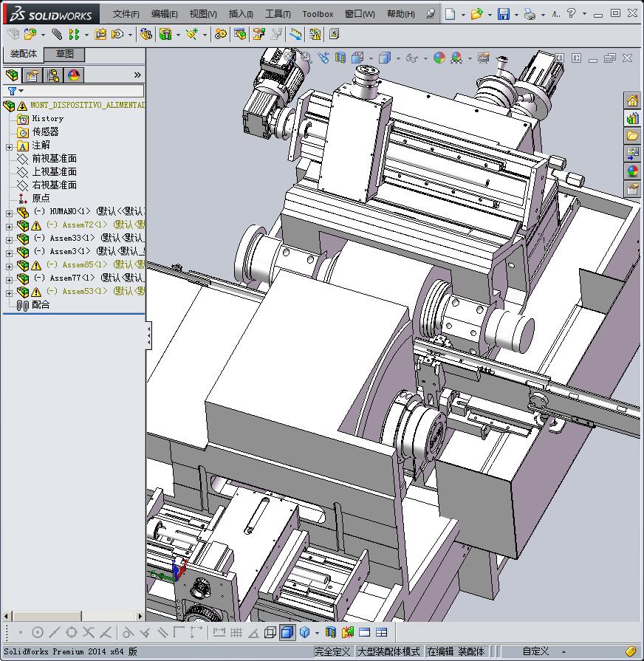
Task: Expand the 注解 annotations folder
Action: point(9,146)
